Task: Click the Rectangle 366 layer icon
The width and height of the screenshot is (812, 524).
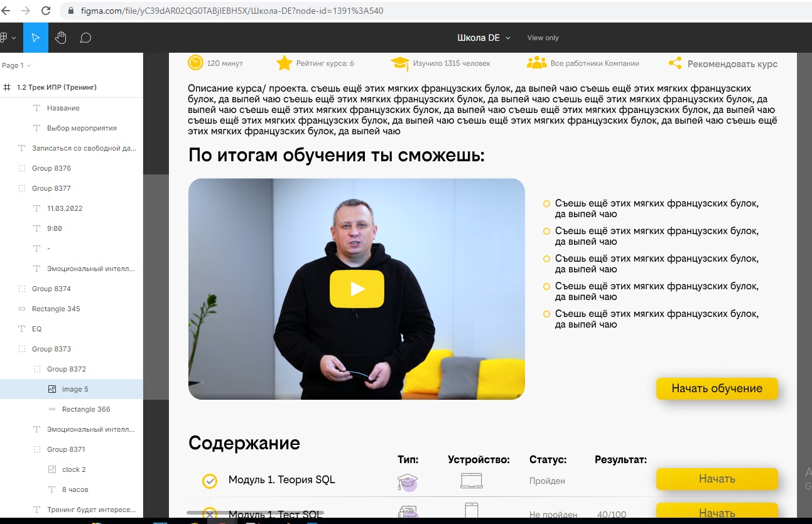Action: [x=52, y=409]
